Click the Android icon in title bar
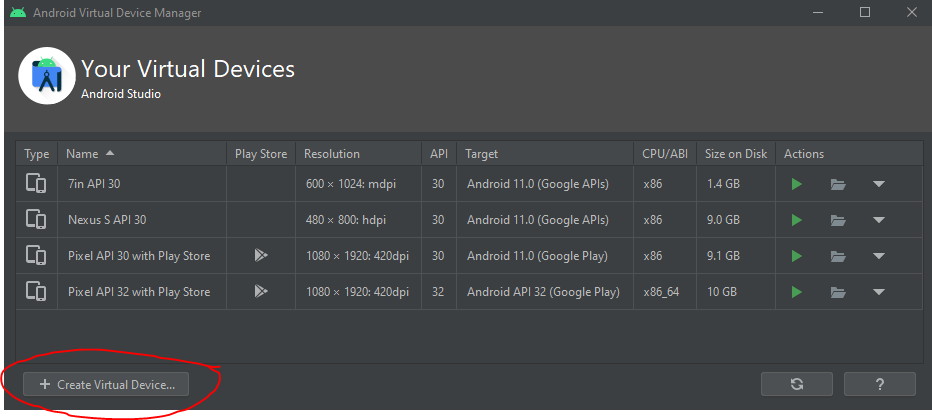Viewport: 932px width, 420px height. click(18, 12)
